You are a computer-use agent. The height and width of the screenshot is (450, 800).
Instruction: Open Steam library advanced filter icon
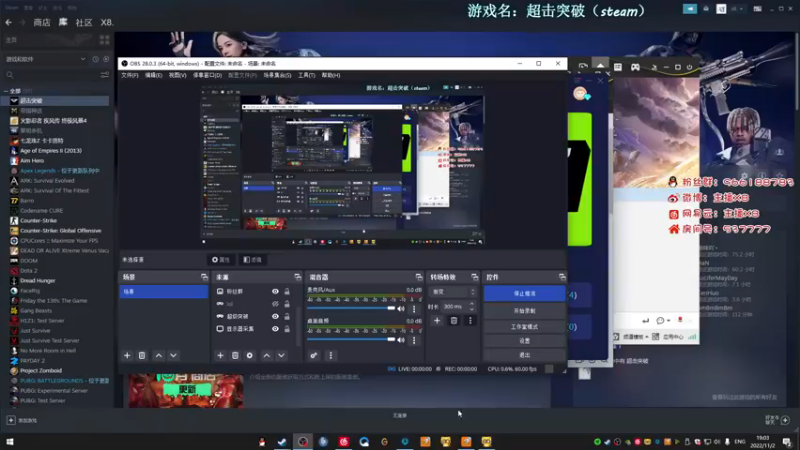tap(105, 75)
